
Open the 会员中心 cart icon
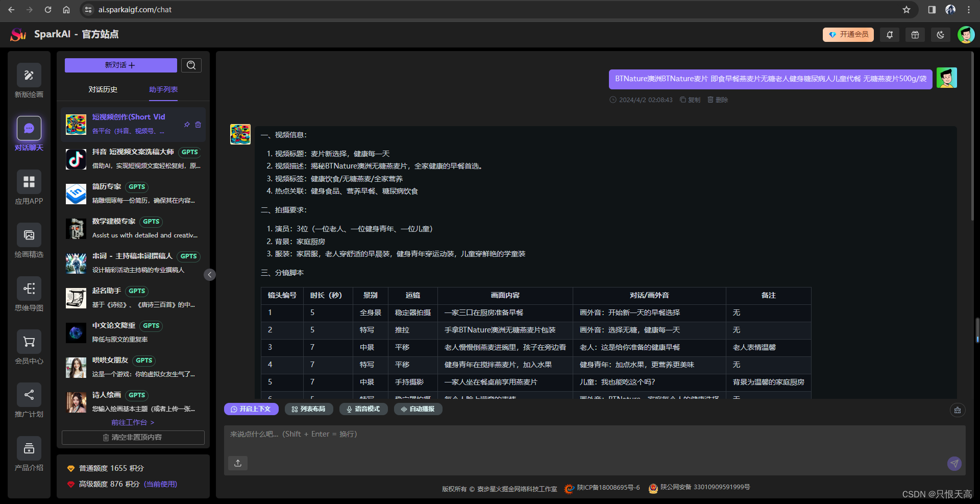coord(29,342)
